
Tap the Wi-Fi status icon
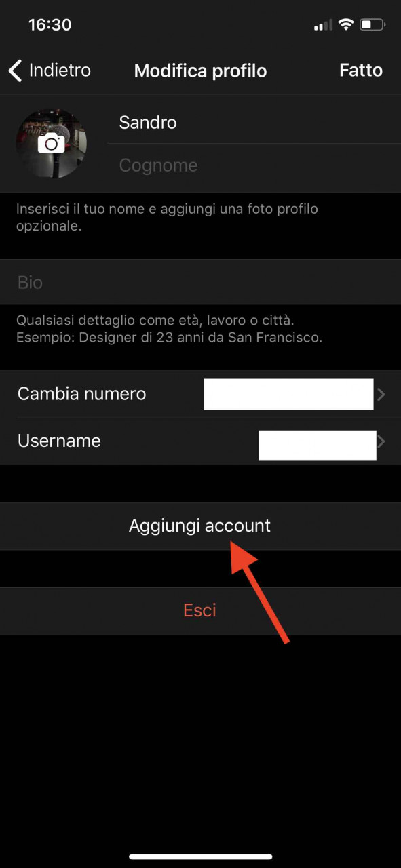pos(346,25)
